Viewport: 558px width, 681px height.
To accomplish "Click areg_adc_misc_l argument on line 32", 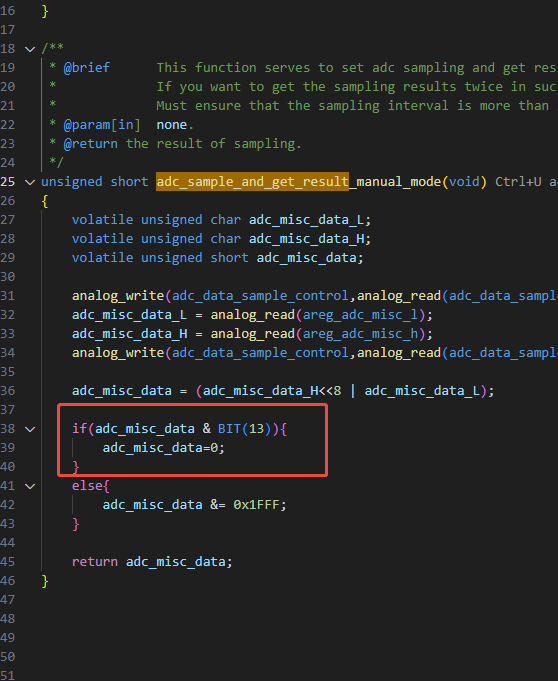I will tap(360, 315).
